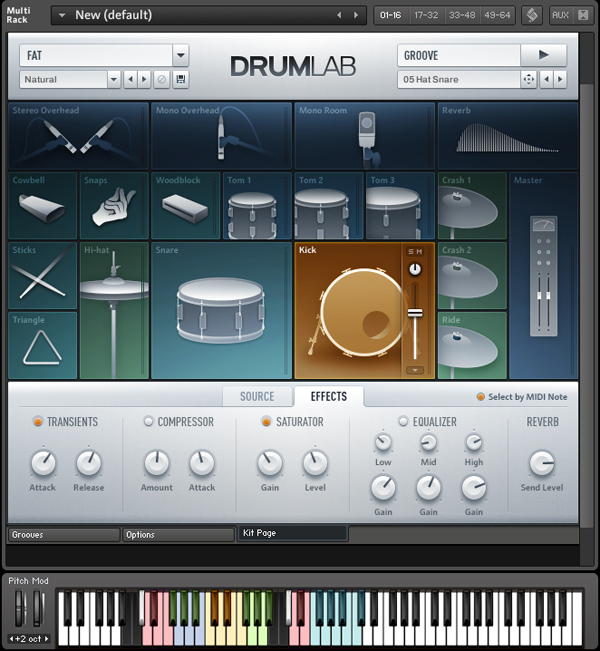Select the Triangle instrument

point(42,345)
